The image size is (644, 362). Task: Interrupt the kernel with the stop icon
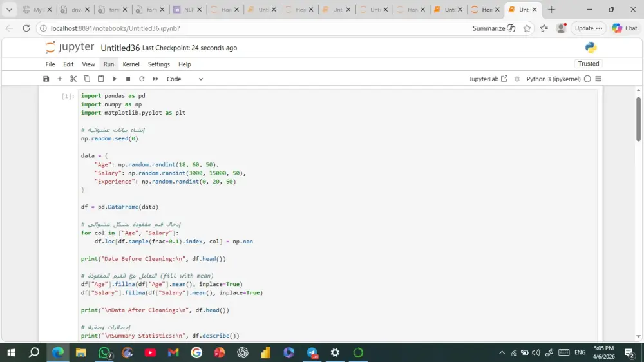coord(128,79)
